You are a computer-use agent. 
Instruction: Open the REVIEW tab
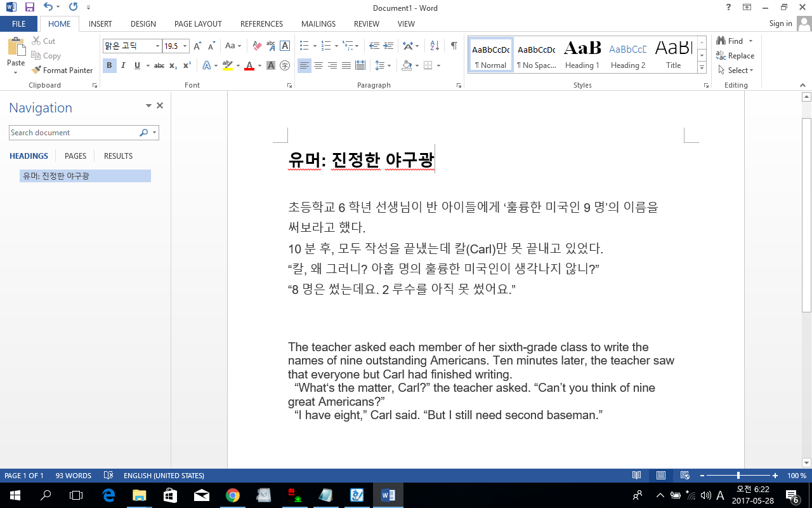(367, 24)
